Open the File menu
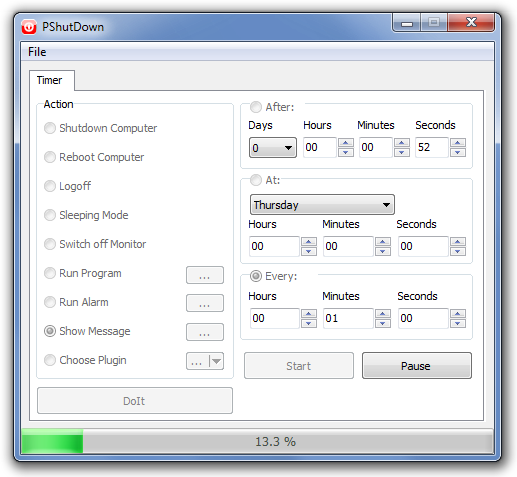 37,52
